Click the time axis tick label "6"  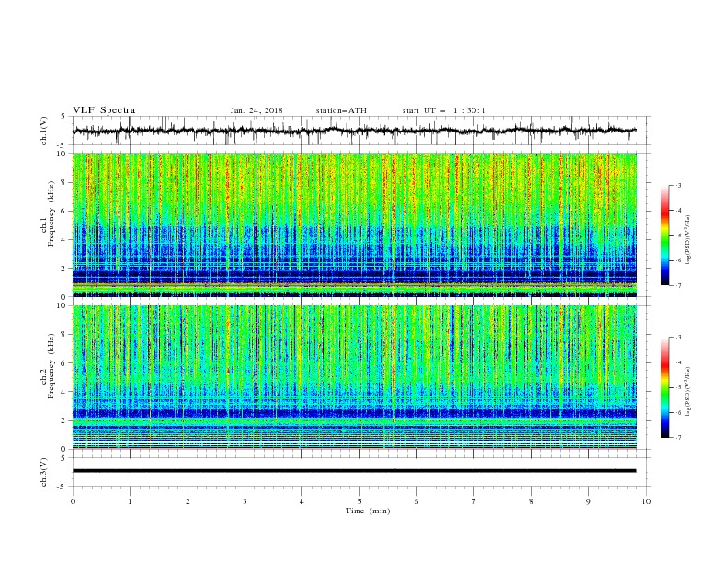pyautogui.click(x=416, y=501)
